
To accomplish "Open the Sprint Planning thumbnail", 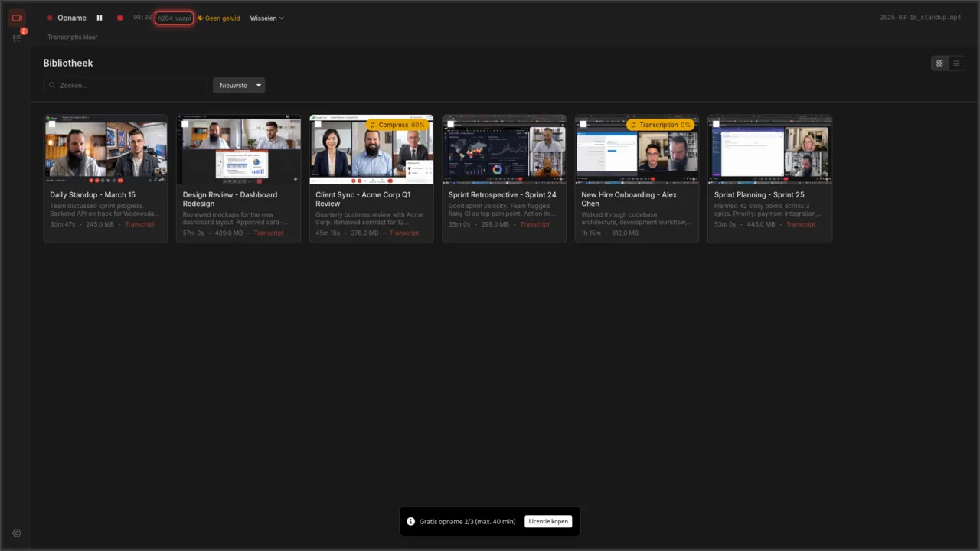I will [770, 150].
